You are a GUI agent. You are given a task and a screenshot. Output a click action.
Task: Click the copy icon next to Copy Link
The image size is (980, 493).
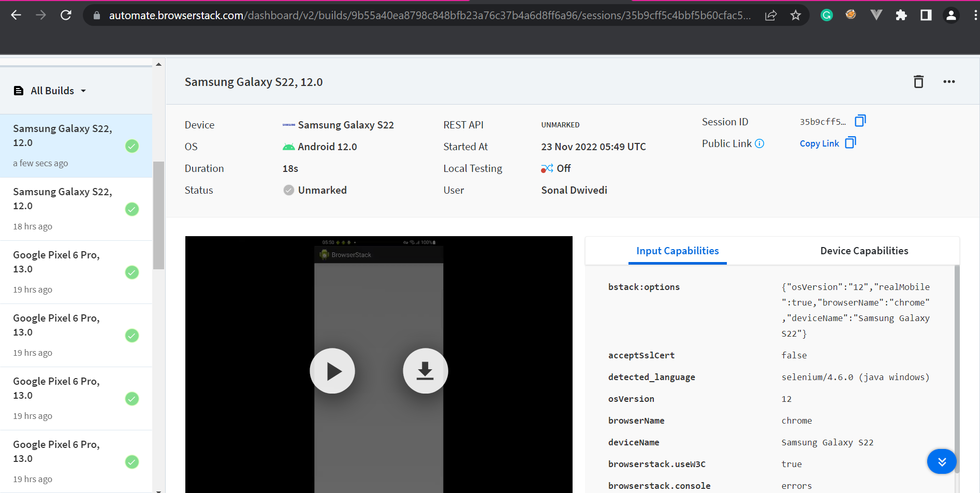(x=851, y=142)
